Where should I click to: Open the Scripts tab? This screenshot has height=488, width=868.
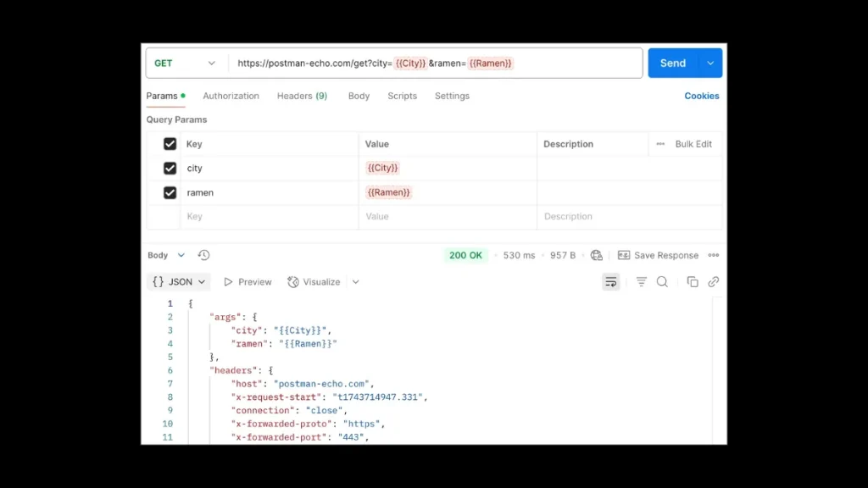(x=402, y=96)
